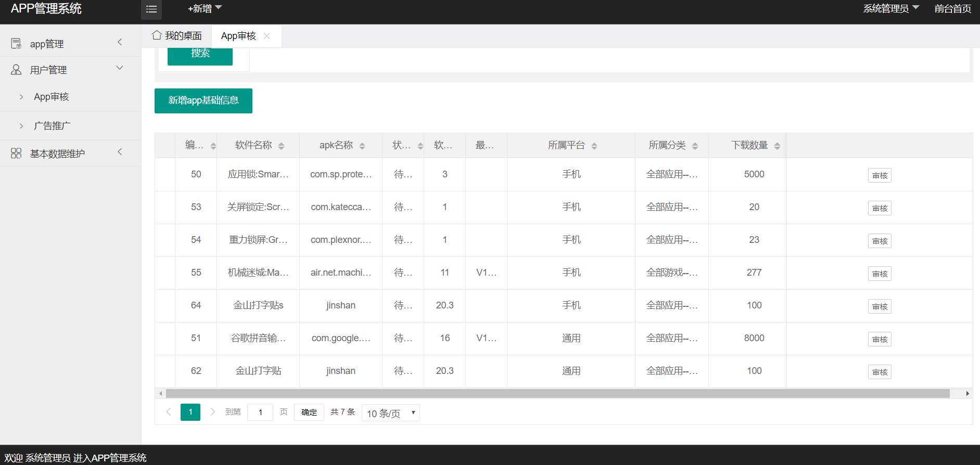Click the page number input field

(x=260, y=412)
